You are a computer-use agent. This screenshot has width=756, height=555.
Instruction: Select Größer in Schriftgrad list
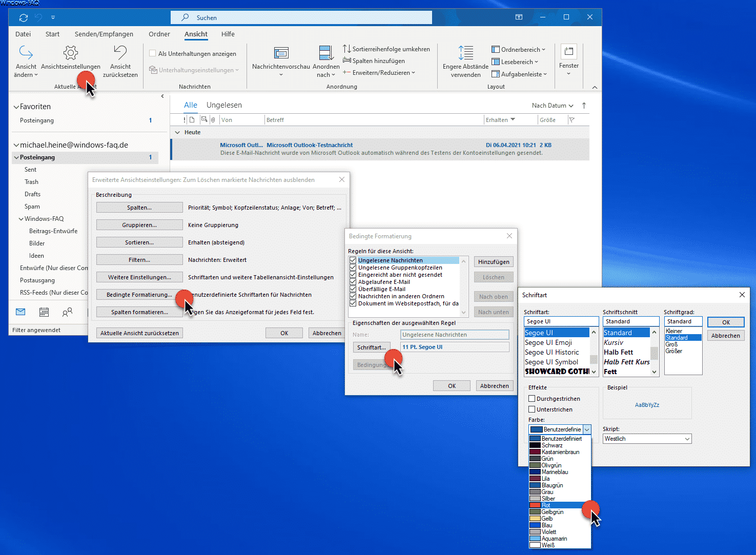coord(683,351)
